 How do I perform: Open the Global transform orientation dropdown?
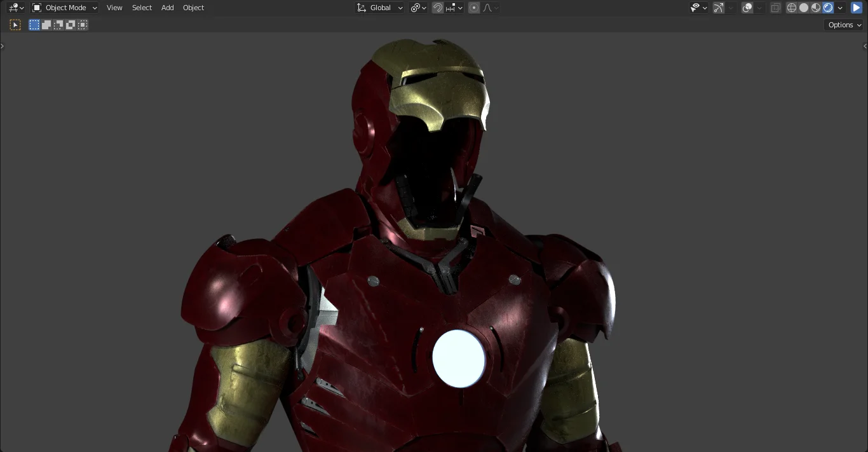tap(379, 7)
